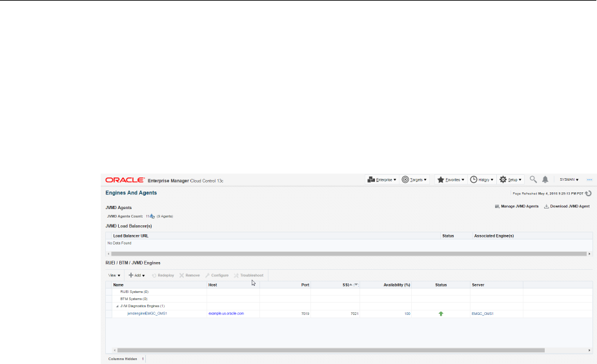Click the green up-arrow status icon
The image size is (597, 364).
[x=441, y=314]
